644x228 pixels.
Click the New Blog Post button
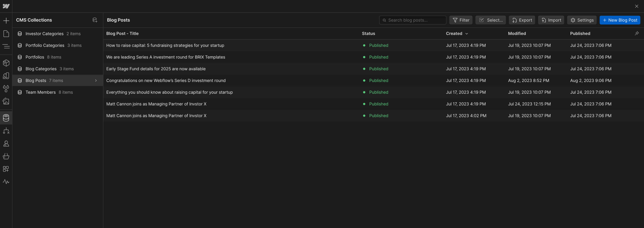pyautogui.click(x=620, y=20)
